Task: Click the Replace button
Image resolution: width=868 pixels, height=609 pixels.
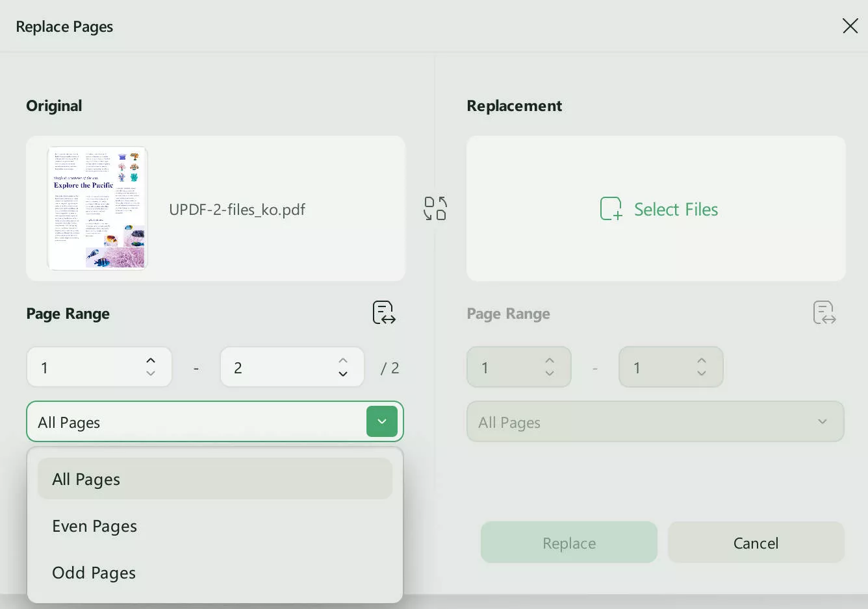Action: tap(568, 542)
